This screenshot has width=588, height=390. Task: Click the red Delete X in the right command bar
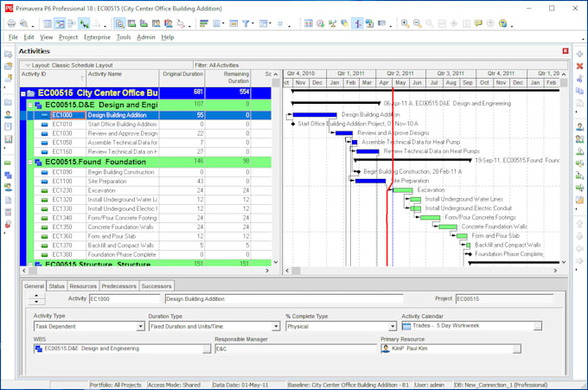click(579, 67)
